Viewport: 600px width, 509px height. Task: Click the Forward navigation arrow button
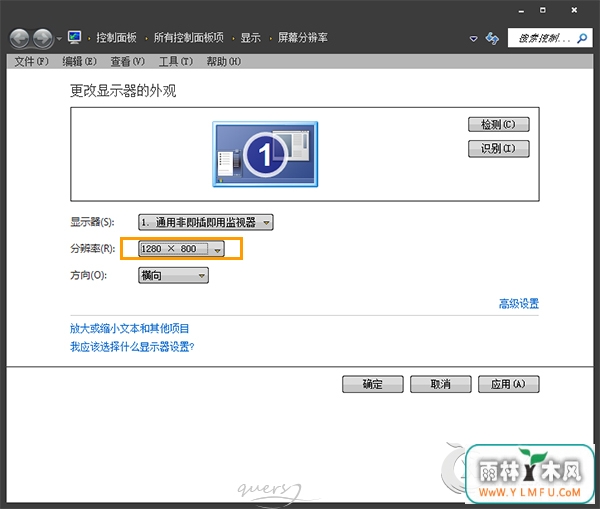pos(43,39)
